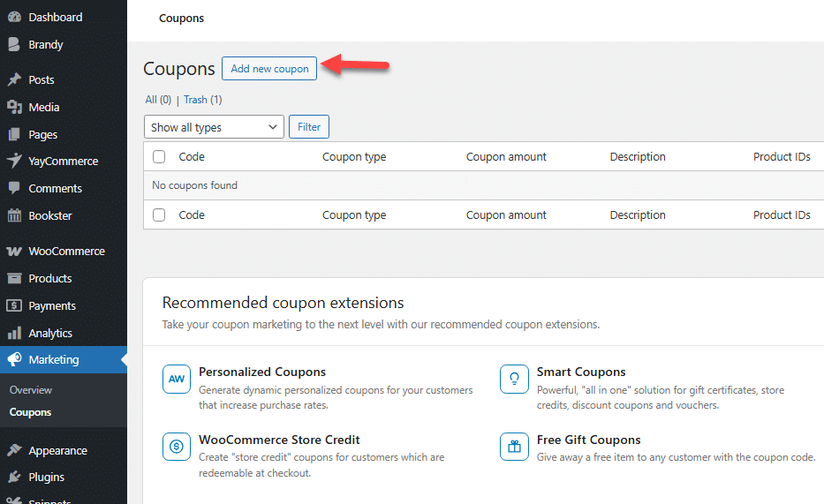Viewport: 824px width, 504px height.
Task: Open the YayCommerce menu
Action: tap(64, 162)
